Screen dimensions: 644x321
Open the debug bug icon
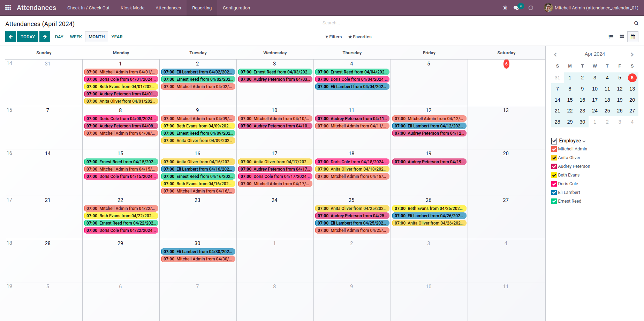click(505, 8)
